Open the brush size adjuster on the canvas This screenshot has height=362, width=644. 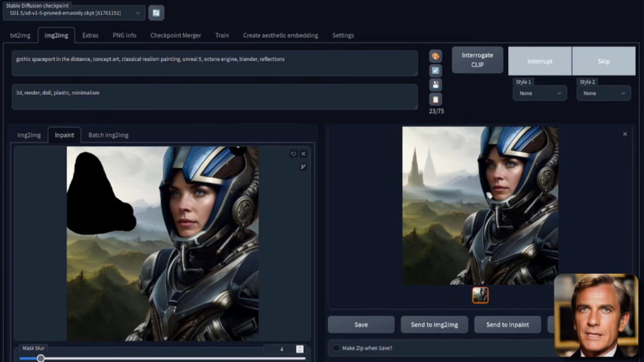pos(304,167)
